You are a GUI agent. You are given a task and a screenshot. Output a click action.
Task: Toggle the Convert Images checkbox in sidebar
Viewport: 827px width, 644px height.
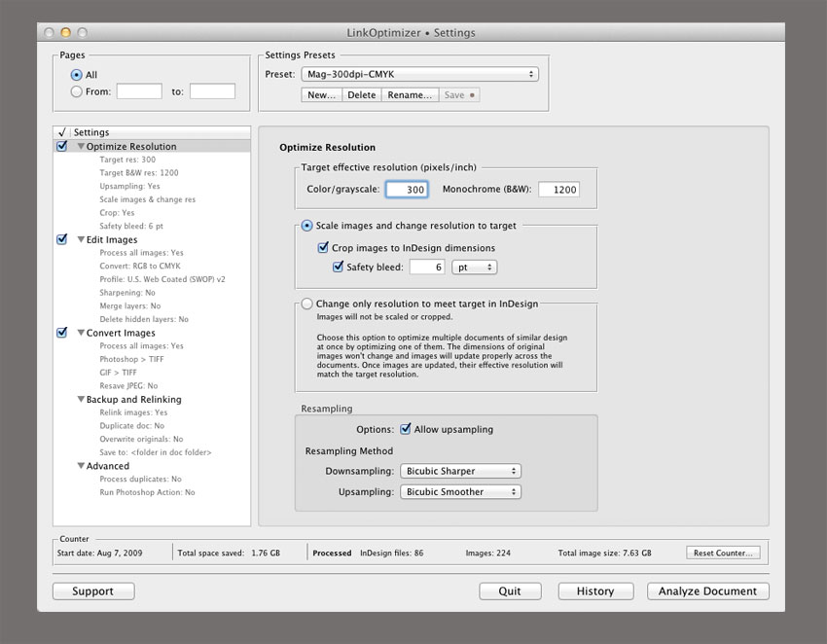(61, 333)
